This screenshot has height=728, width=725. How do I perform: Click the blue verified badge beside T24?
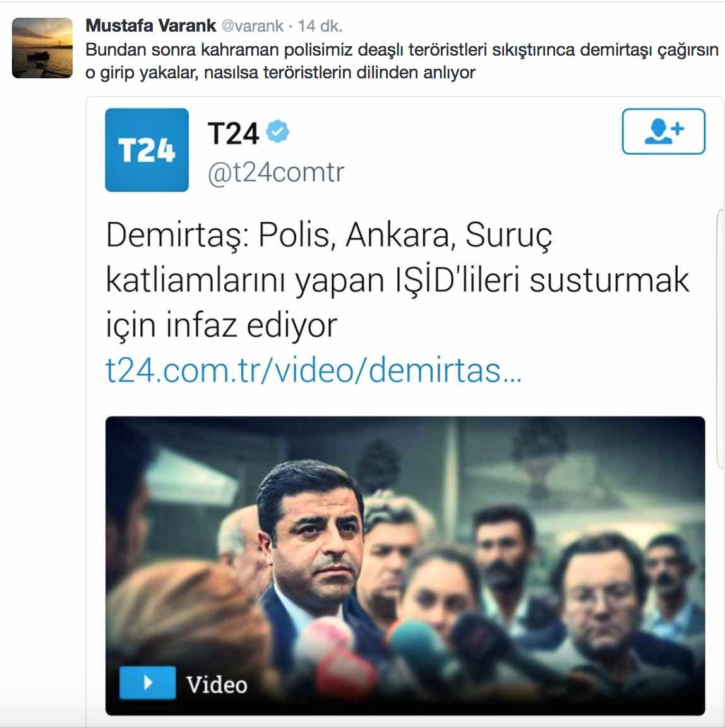click(277, 131)
